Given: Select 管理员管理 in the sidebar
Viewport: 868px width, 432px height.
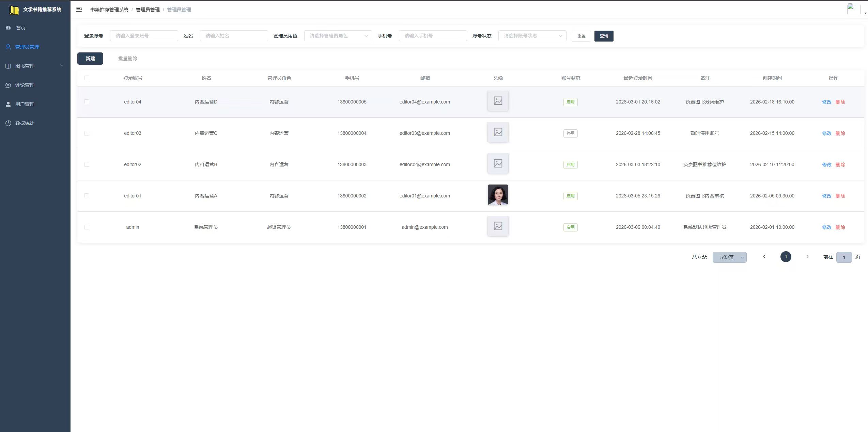Looking at the screenshot, I should click(35, 47).
